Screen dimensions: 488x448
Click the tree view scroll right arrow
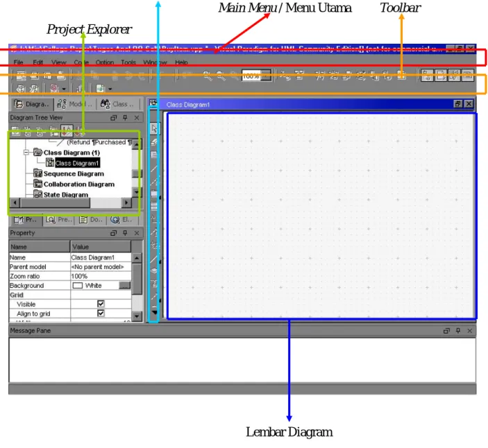point(126,203)
